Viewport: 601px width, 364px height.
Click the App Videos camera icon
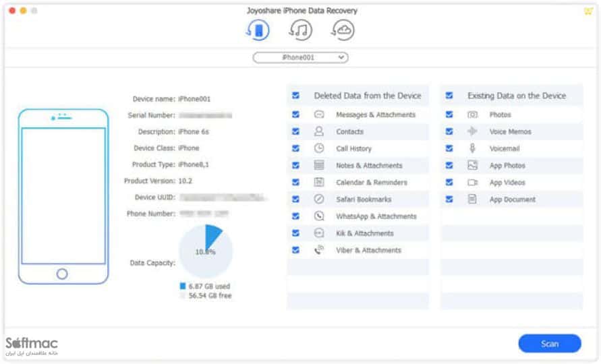[473, 183]
